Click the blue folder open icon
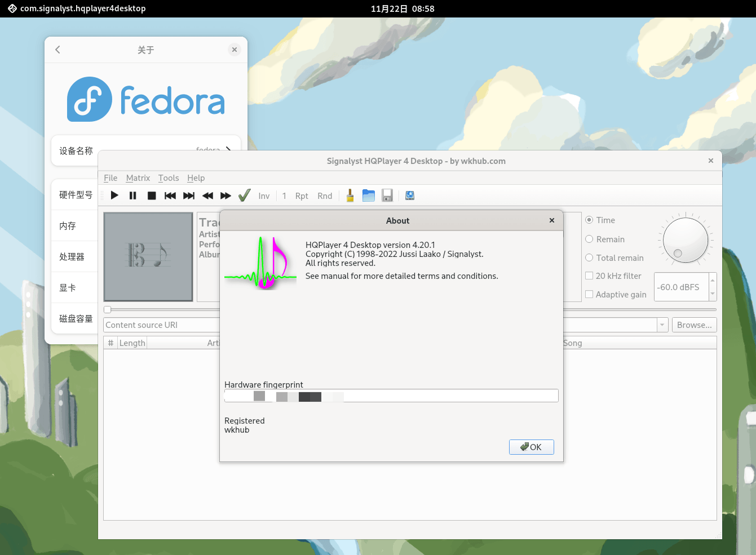This screenshot has width=756, height=555. (x=369, y=196)
